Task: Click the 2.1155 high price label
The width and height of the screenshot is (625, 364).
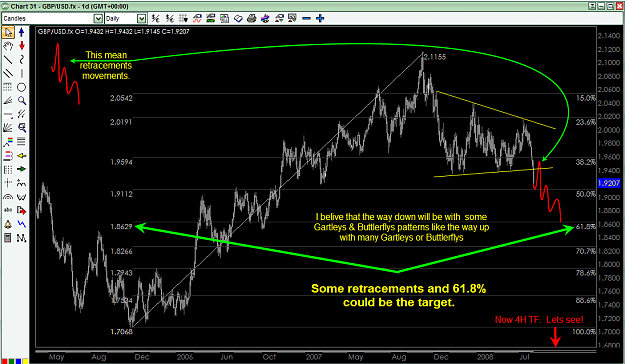Action: [435, 57]
